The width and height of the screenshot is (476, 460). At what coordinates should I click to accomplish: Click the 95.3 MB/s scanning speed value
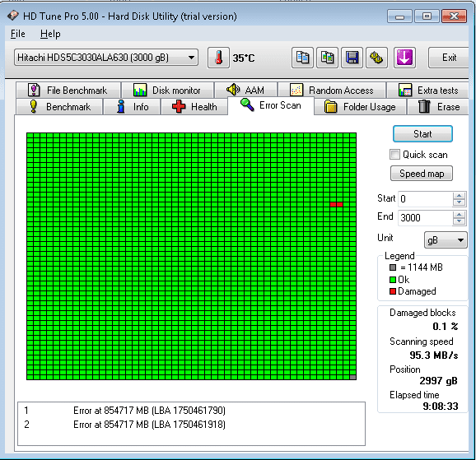434,355
